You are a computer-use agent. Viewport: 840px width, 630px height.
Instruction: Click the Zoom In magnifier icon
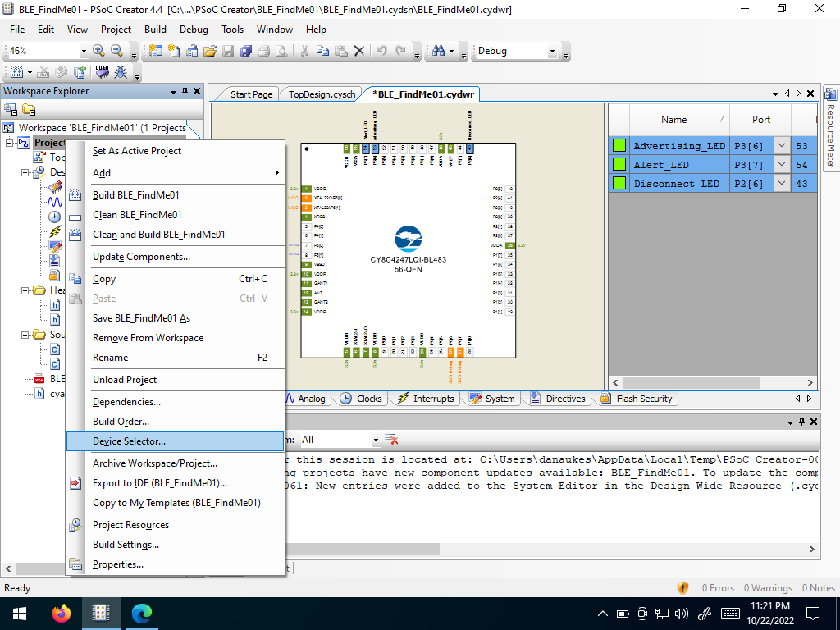tap(98, 51)
